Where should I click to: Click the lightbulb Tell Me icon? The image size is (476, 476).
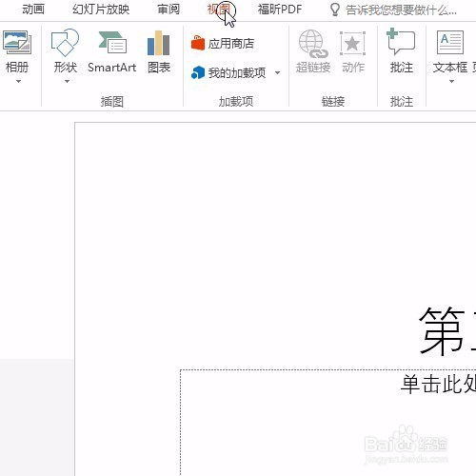pos(335,10)
